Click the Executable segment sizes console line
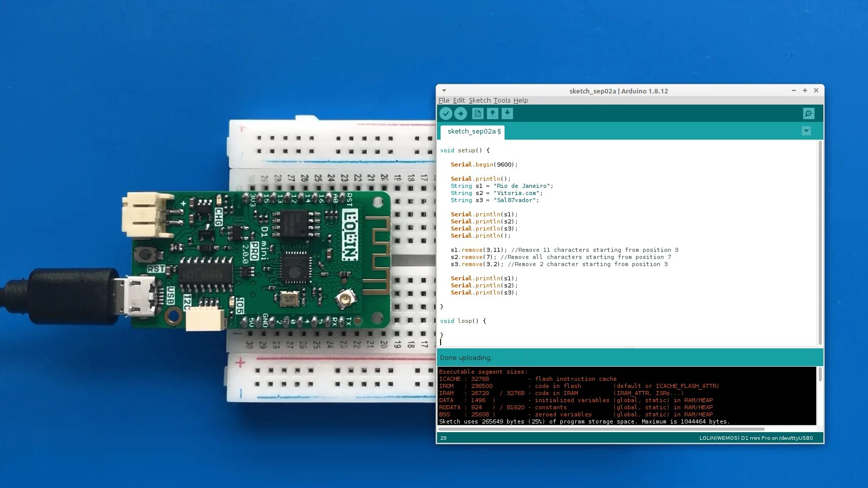This screenshot has height=488, width=868. click(483, 372)
